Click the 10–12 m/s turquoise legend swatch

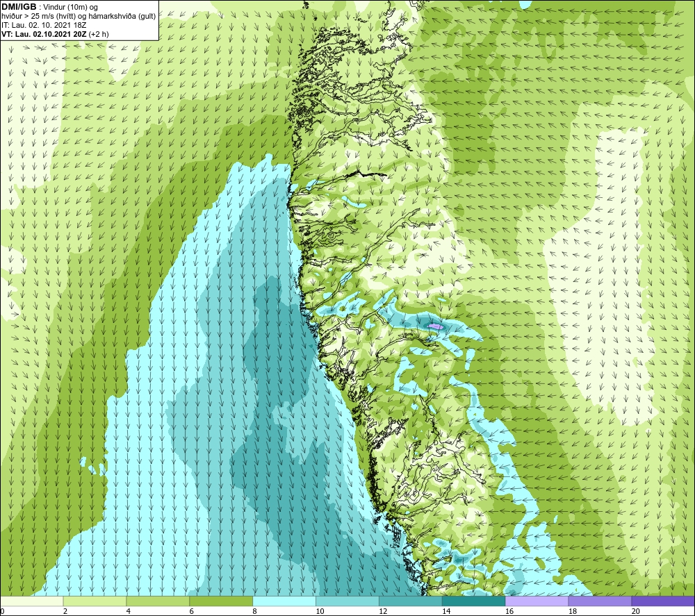347,601
